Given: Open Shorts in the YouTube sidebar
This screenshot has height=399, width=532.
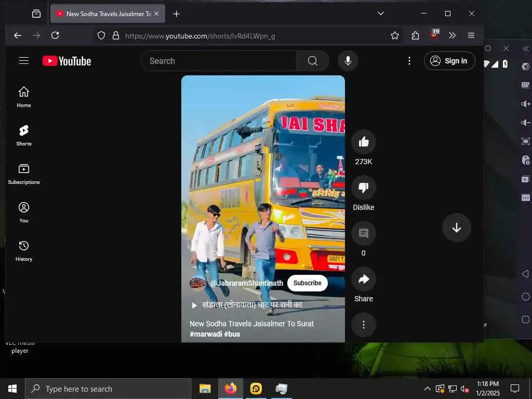Looking at the screenshot, I should (24, 136).
